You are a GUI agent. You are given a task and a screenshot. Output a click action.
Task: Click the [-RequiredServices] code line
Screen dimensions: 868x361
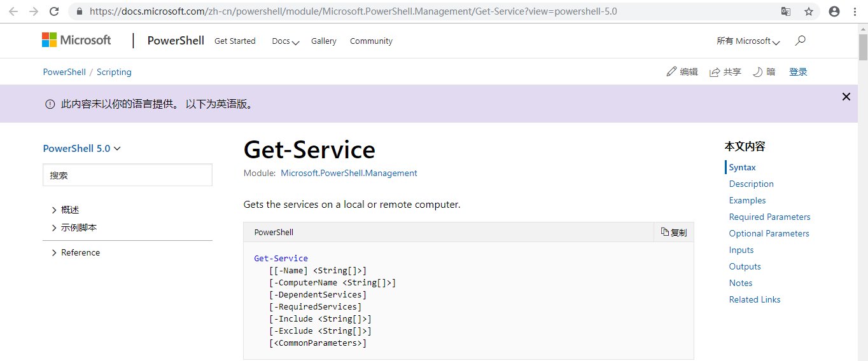click(x=315, y=307)
